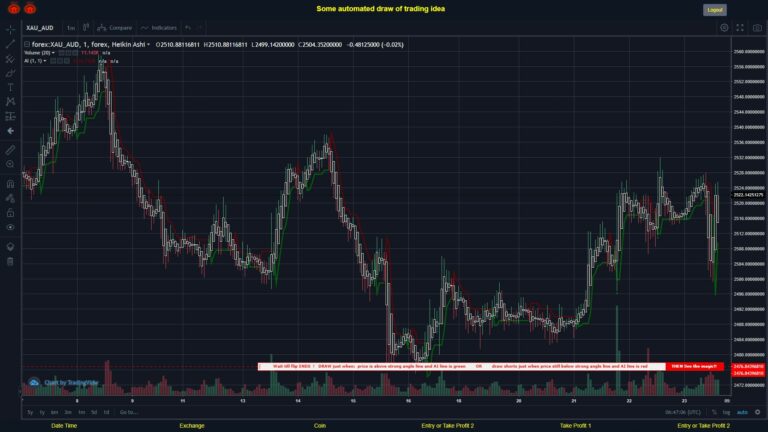This screenshot has height=432, width=768.
Task: Click the undo arrow in top toolbar
Action: point(188,28)
